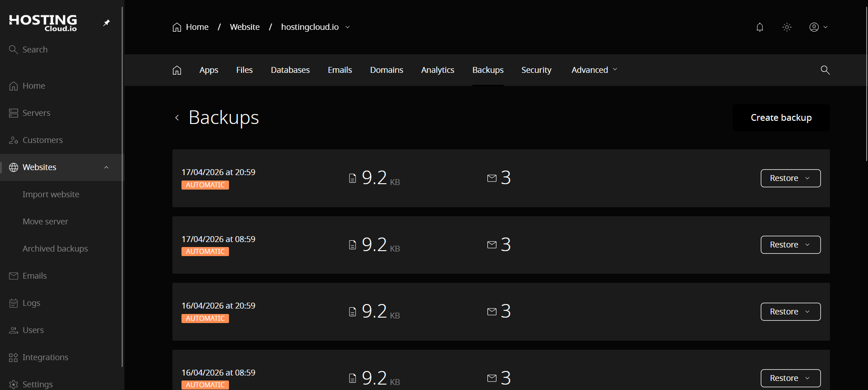Image resolution: width=868 pixels, height=390 pixels.
Task: Expand the hostingcloud.io breadcrumb dropdown
Action: [x=347, y=27]
